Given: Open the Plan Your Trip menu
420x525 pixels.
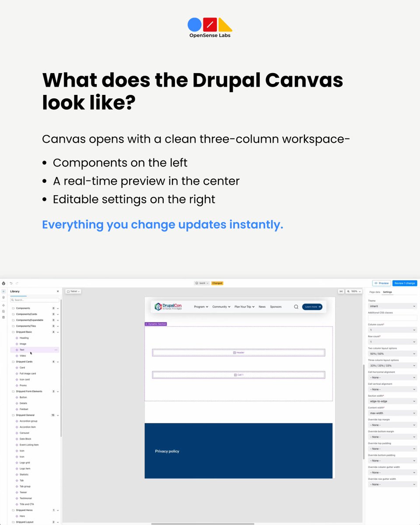Looking at the screenshot, I should 244,307.
